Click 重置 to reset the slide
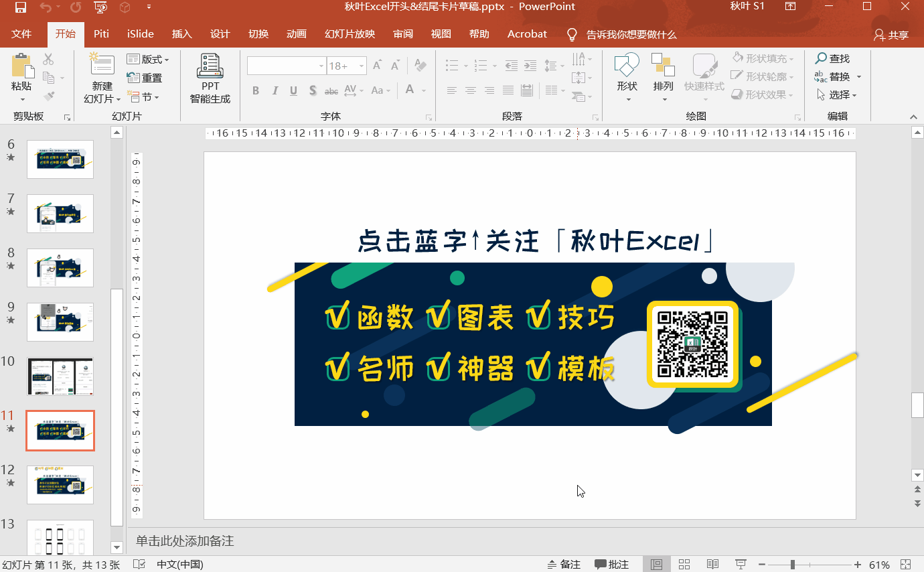Viewport: 924px width, 572px height. point(145,78)
